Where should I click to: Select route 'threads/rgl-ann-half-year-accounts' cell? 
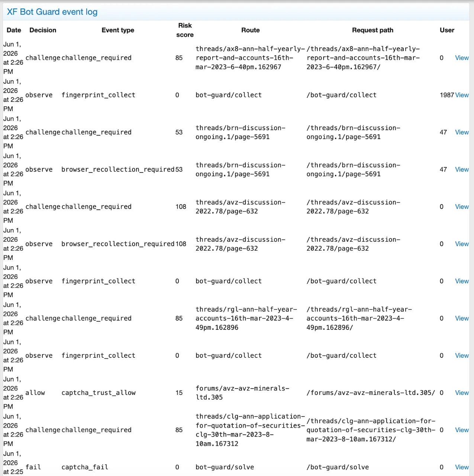(x=246, y=318)
